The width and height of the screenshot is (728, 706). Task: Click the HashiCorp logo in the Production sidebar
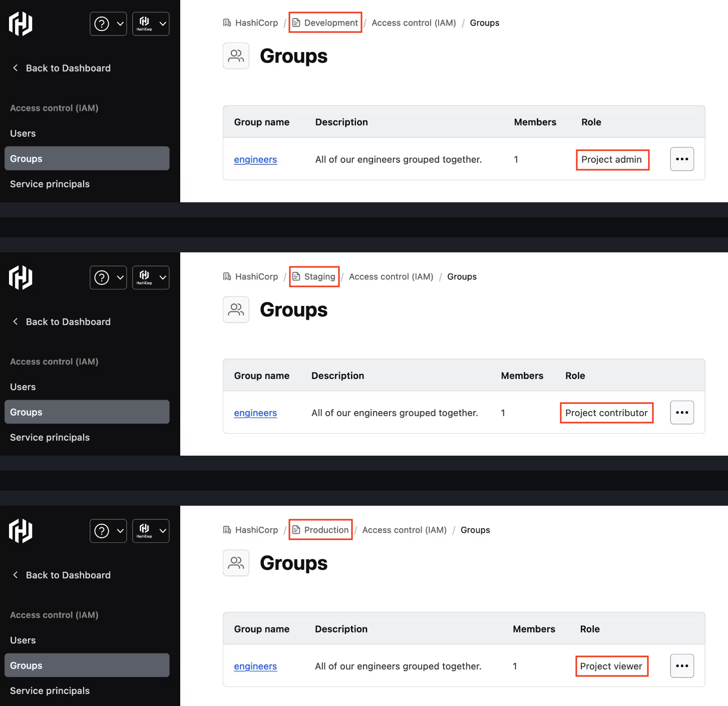[x=21, y=531]
